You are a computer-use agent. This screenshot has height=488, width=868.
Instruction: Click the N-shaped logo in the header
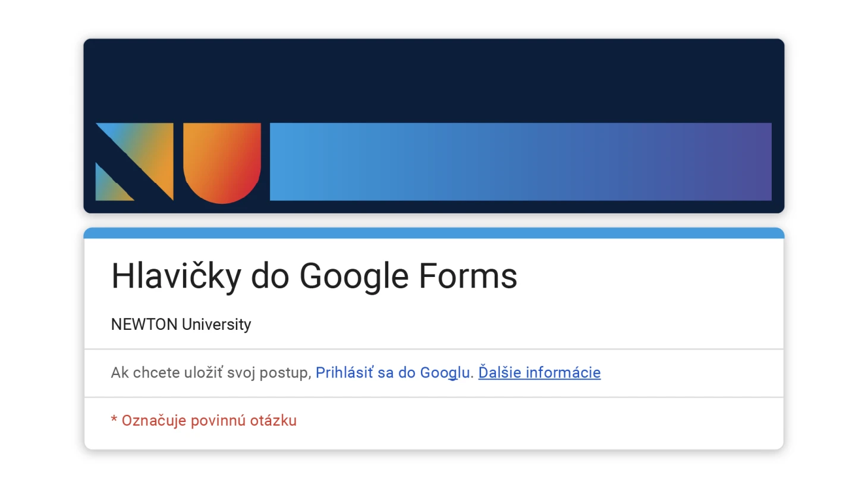click(134, 162)
